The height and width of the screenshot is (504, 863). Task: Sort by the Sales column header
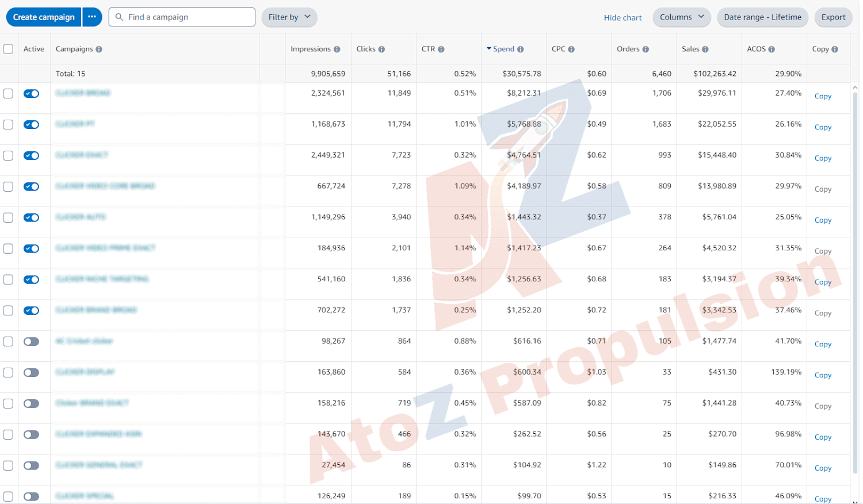[x=690, y=49]
